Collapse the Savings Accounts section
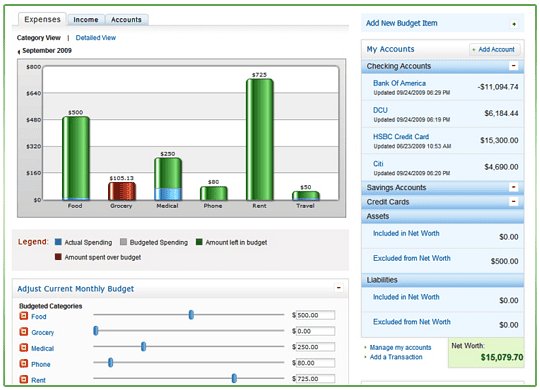This screenshot has width=540, height=390. click(513, 187)
